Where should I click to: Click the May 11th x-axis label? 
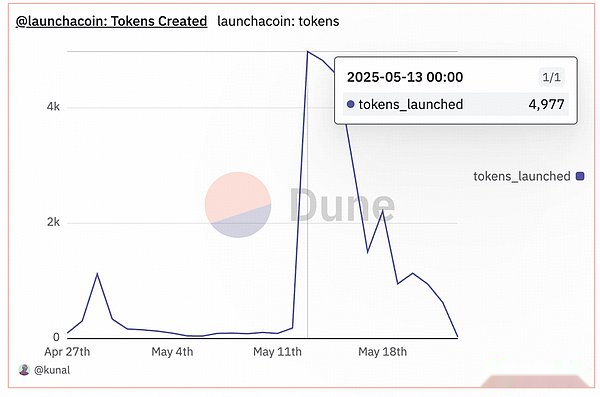277,352
